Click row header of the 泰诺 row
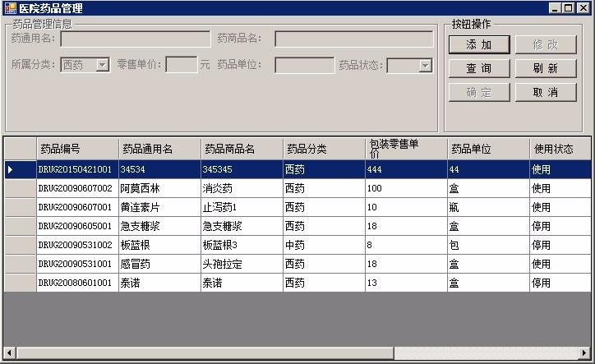The width and height of the screenshot is (595, 364). pyautogui.click(x=21, y=283)
